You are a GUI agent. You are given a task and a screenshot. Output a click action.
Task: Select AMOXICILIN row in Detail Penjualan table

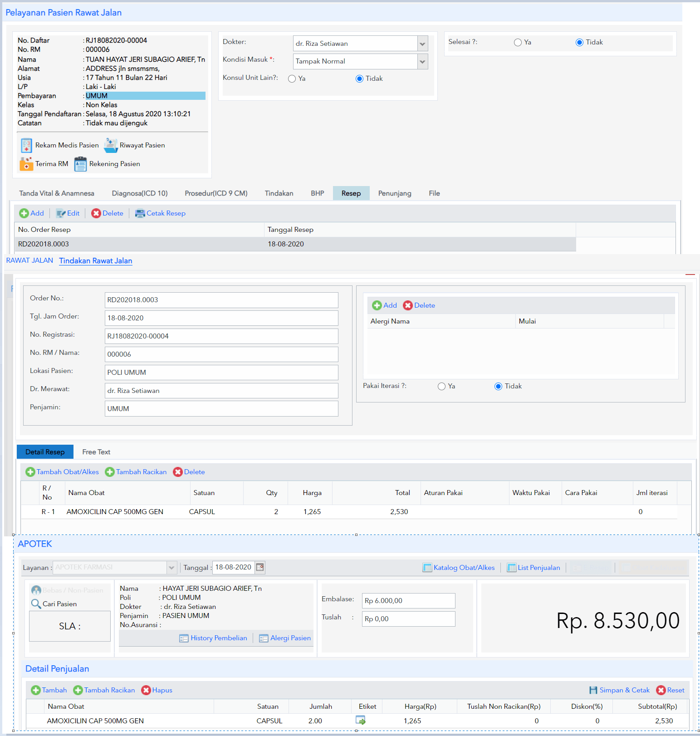[x=357, y=721]
